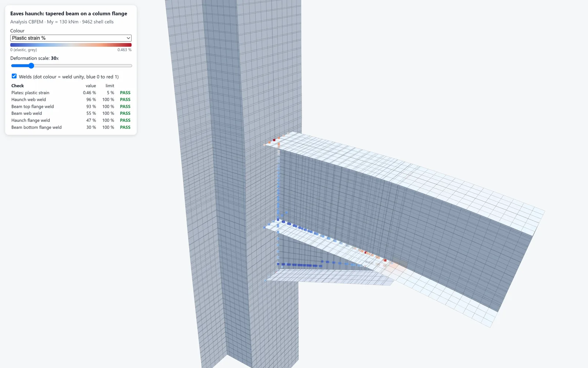The image size is (588, 368).
Task: Toggle the Welds dot colour checkbox
Action: pyautogui.click(x=14, y=76)
